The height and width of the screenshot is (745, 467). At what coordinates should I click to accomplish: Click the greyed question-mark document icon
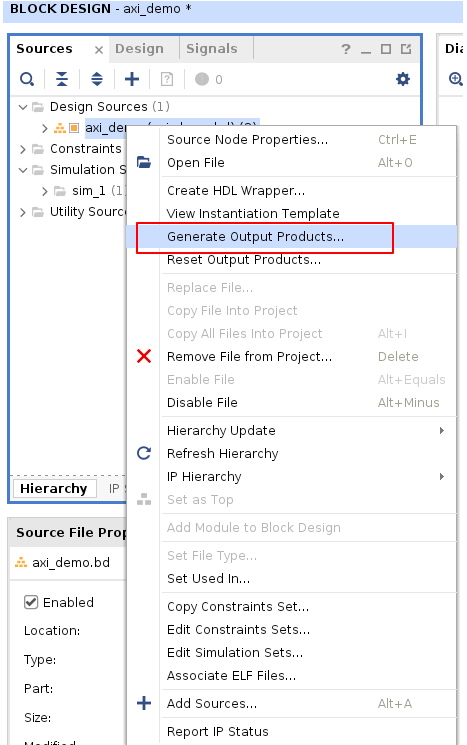(x=167, y=79)
